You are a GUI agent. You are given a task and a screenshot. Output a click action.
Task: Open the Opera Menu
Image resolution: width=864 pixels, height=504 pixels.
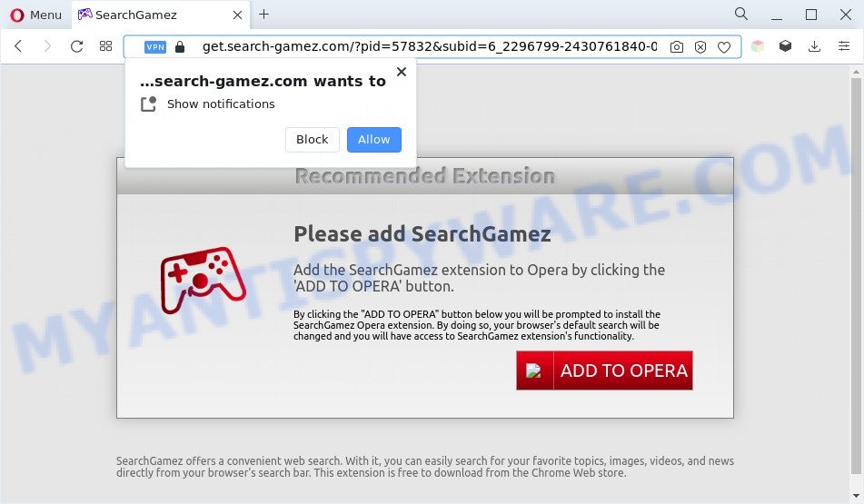35,15
